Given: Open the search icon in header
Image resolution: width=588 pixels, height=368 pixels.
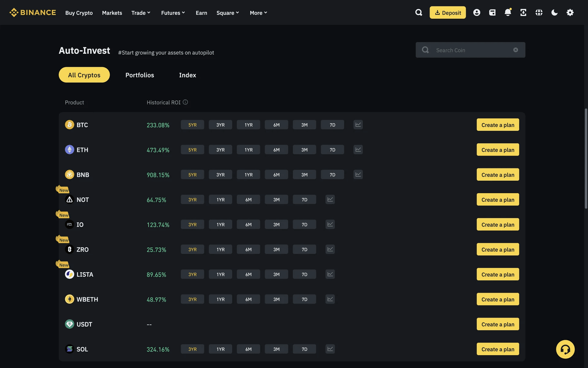Looking at the screenshot, I should tap(418, 13).
